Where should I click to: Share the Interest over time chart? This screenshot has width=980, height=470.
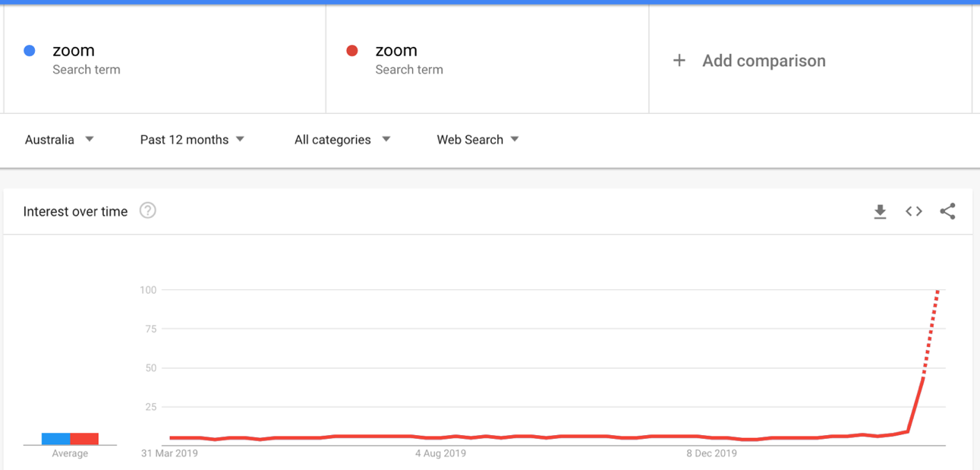[x=947, y=211]
